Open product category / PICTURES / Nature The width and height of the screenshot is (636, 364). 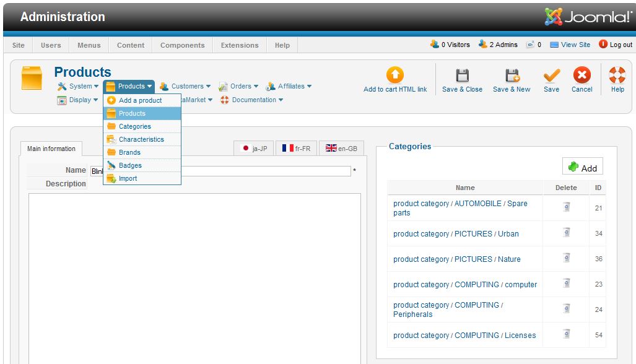tap(457, 259)
